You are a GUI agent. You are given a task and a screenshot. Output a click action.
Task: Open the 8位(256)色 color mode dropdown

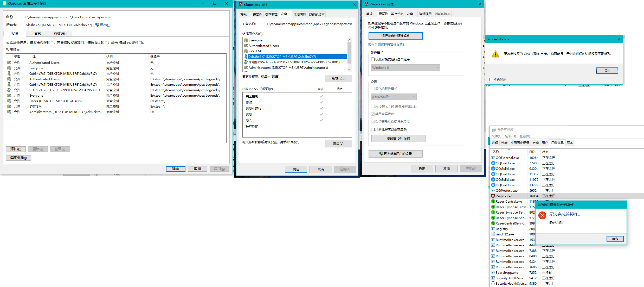point(394,97)
